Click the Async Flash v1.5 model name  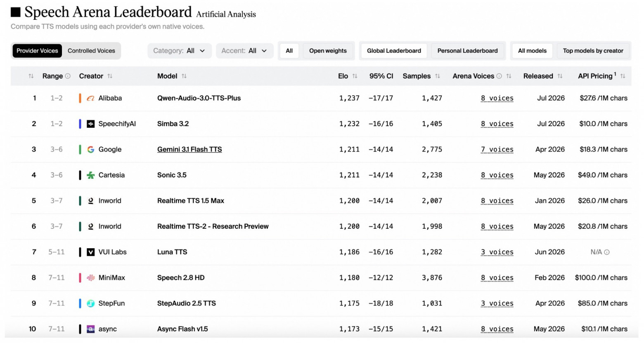(x=182, y=329)
